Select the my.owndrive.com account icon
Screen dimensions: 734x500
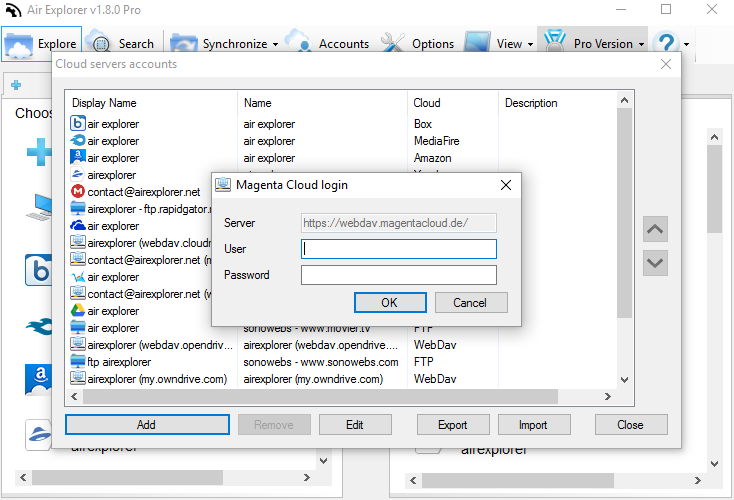pyautogui.click(x=78, y=378)
